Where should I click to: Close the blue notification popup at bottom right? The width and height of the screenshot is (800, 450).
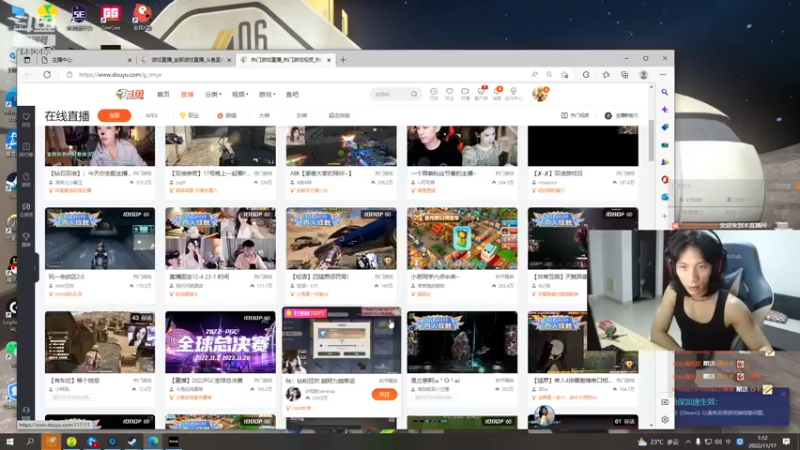[x=783, y=394]
